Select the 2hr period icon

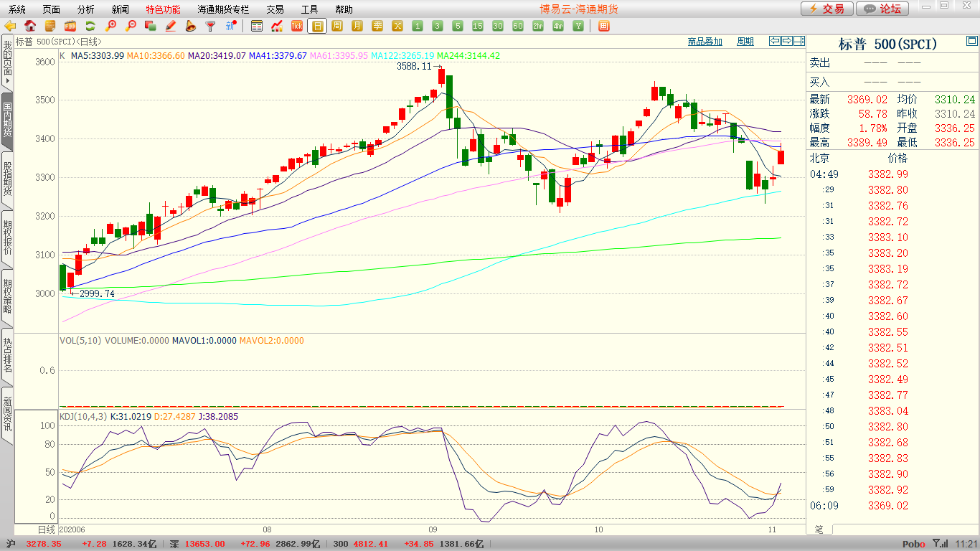click(538, 26)
